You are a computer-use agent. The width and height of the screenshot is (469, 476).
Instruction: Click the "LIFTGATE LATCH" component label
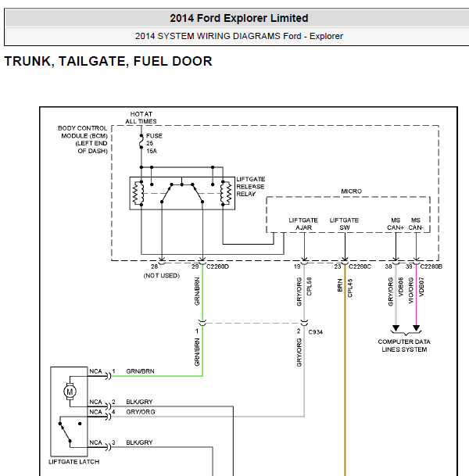pyautogui.click(x=73, y=462)
